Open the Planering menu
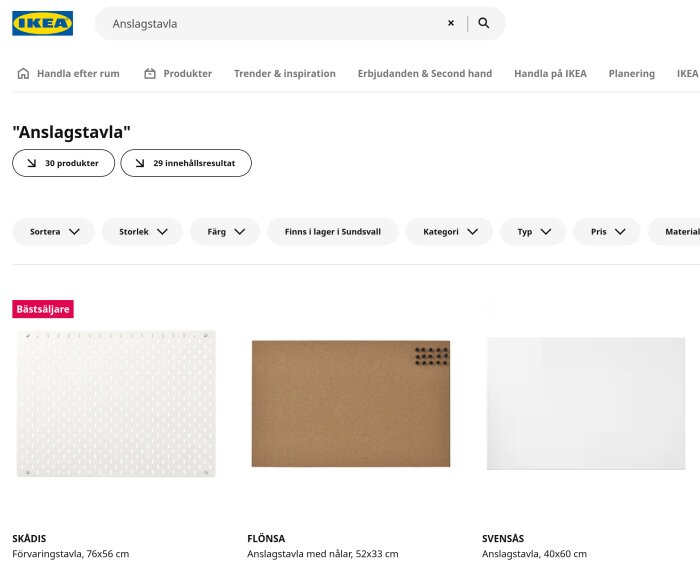This screenshot has height=561, width=700. tap(632, 74)
